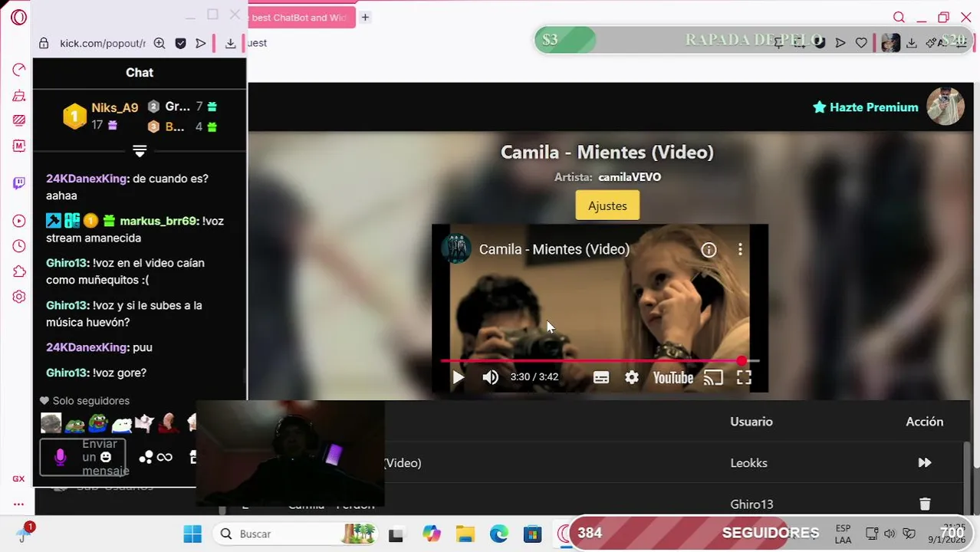This screenshot has width=980, height=552.
Task: Click the Hazte Premium link
Action: click(866, 107)
